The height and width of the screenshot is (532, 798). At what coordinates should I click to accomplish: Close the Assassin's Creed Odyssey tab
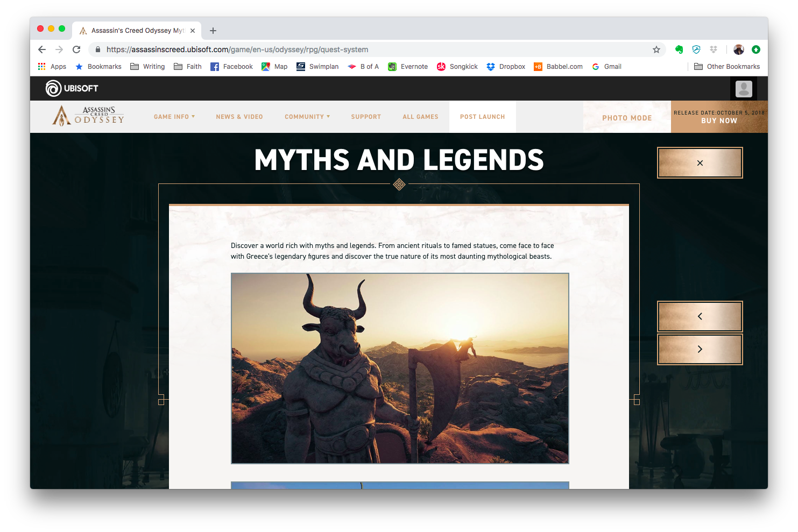pos(193,31)
